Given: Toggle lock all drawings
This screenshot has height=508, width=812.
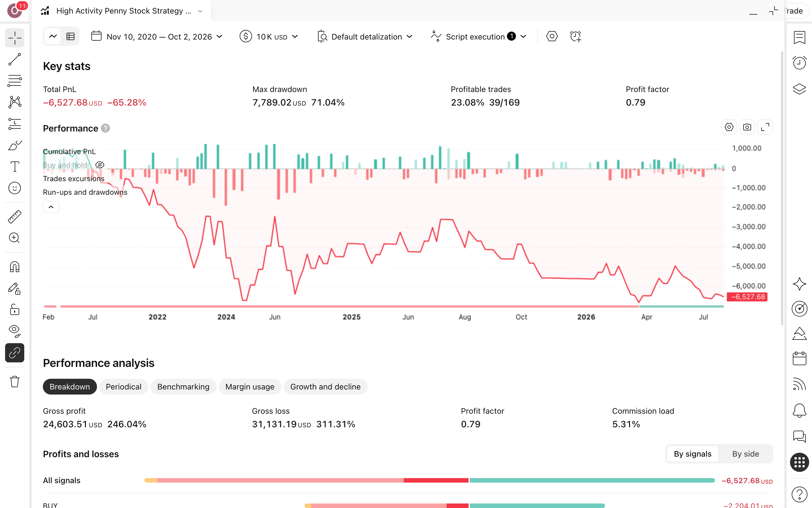Looking at the screenshot, I should point(15,310).
